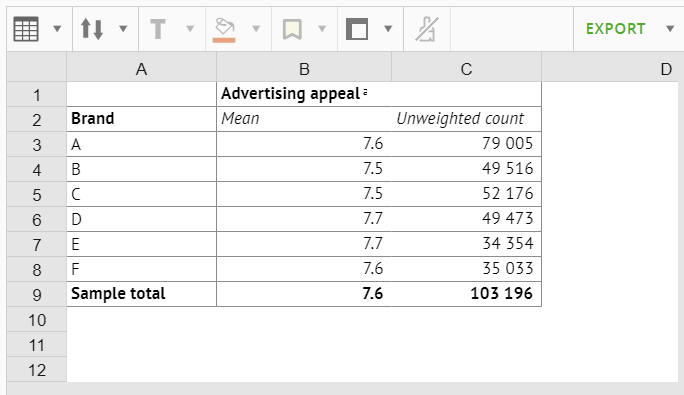Open the EXPORT dropdown arrow
Image resolution: width=684 pixels, height=395 pixels.
point(670,29)
